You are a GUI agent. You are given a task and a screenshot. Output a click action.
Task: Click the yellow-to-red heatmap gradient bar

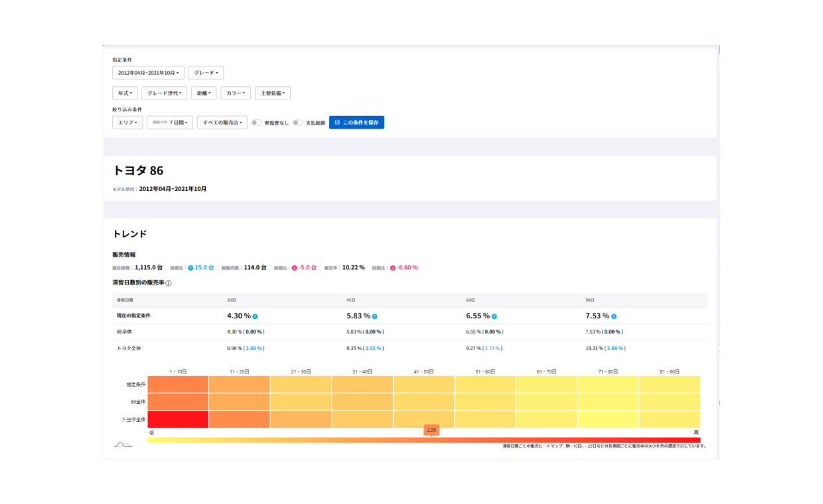pos(423,440)
